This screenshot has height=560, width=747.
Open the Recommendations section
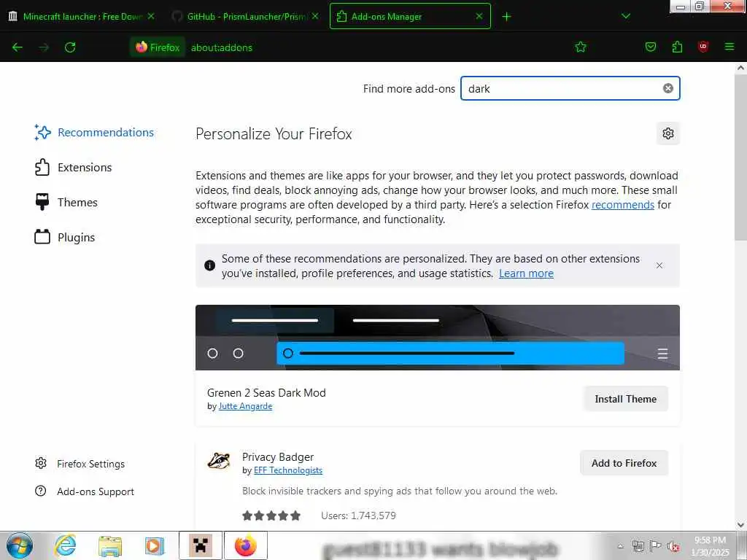[x=94, y=133]
